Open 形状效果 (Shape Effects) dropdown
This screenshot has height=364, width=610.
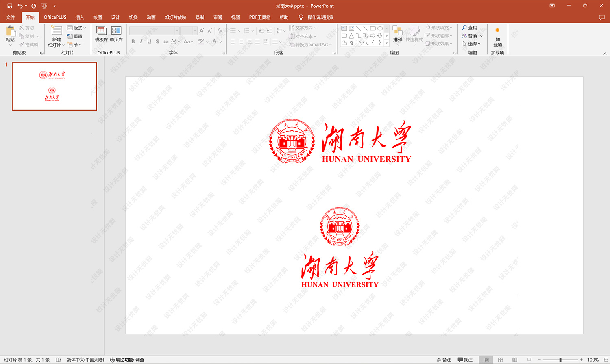[x=439, y=44]
